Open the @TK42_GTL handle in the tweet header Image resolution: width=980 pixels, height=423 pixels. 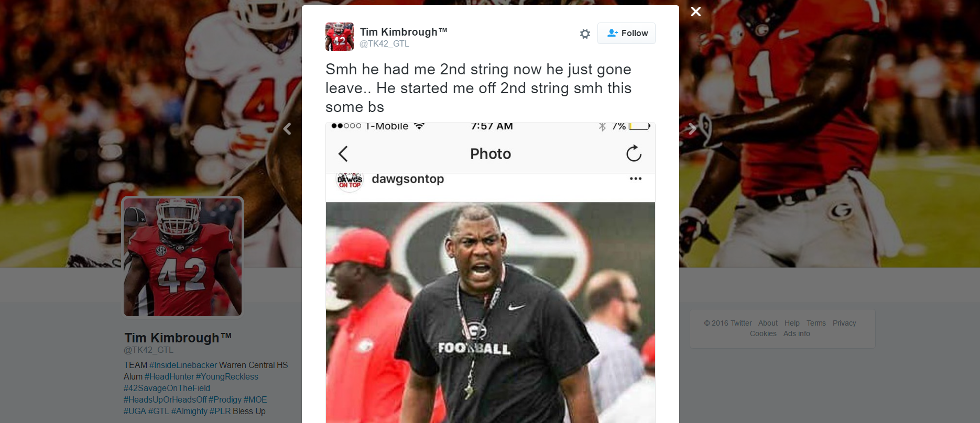coord(384,44)
